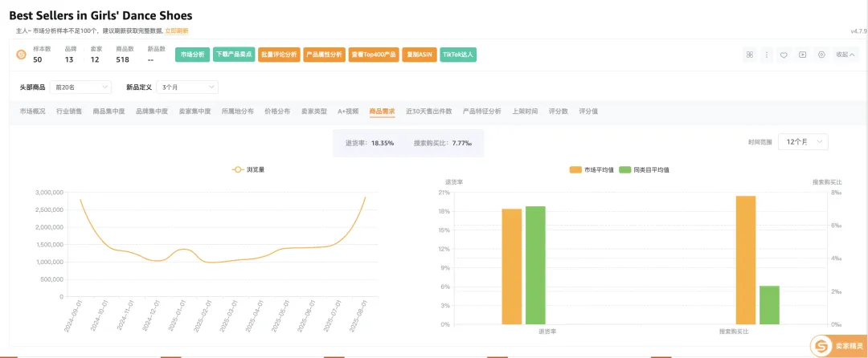Screen dimensions: 868x358
Task: Open 头部商品 dropdown showing 前20名
Action: (80, 87)
